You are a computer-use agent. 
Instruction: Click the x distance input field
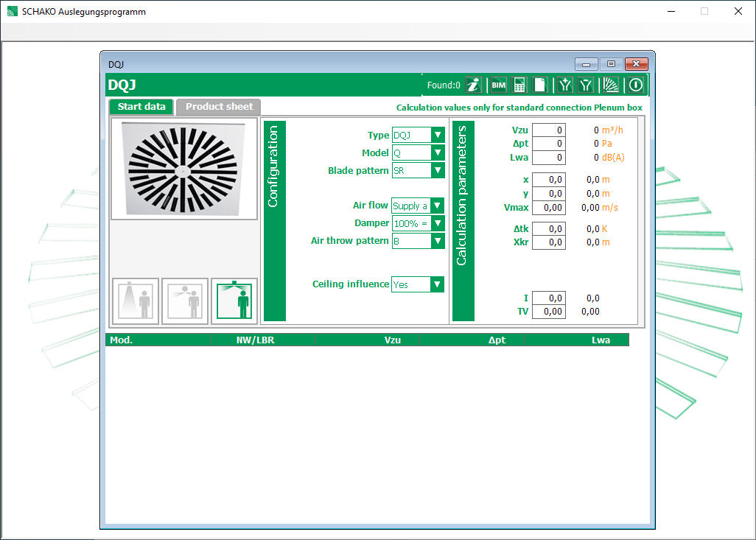tap(549, 180)
